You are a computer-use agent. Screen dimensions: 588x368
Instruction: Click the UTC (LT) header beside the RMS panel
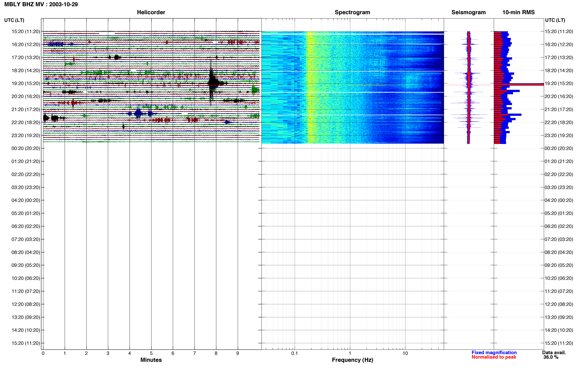[x=555, y=20]
